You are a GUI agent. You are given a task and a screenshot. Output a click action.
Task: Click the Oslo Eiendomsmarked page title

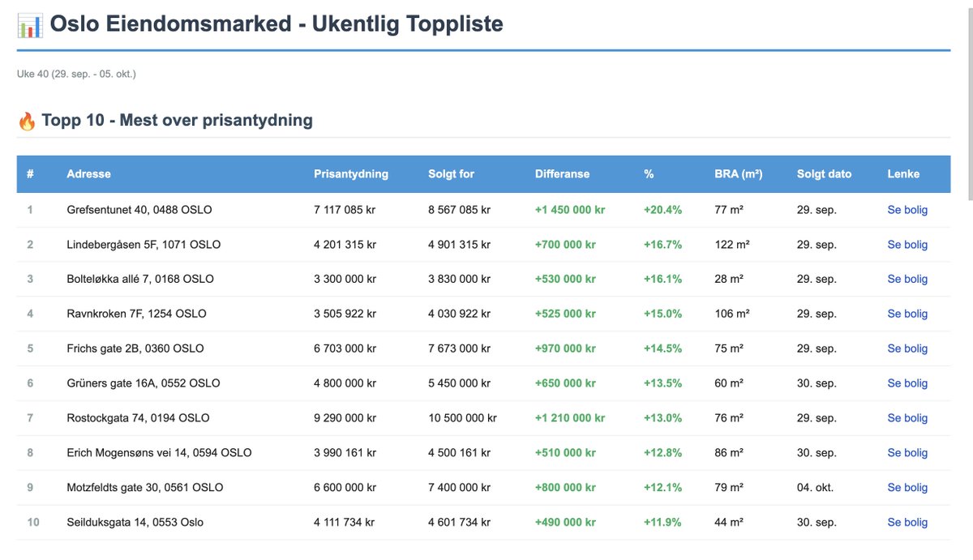pos(276,24)
